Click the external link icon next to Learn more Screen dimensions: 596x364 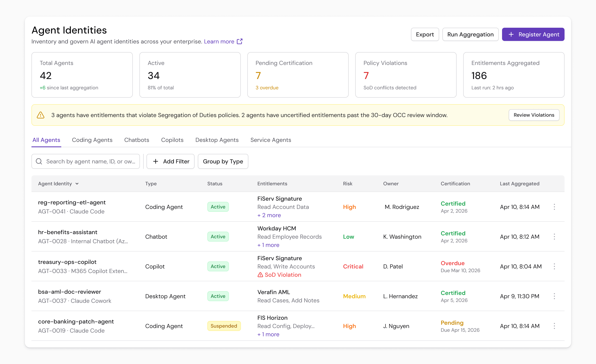pyautogui.click(x=240, y=41)
